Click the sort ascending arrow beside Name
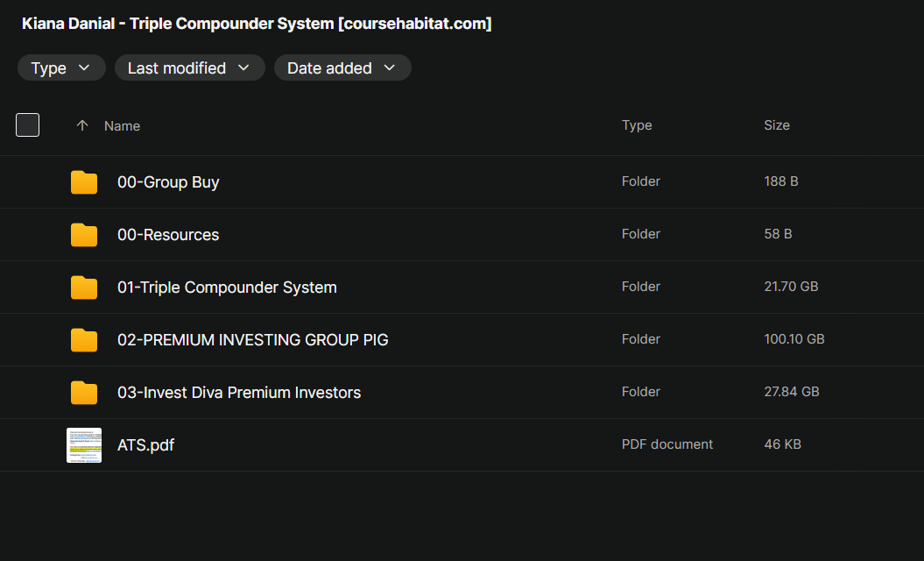924x561 pixels. point(82,125)
